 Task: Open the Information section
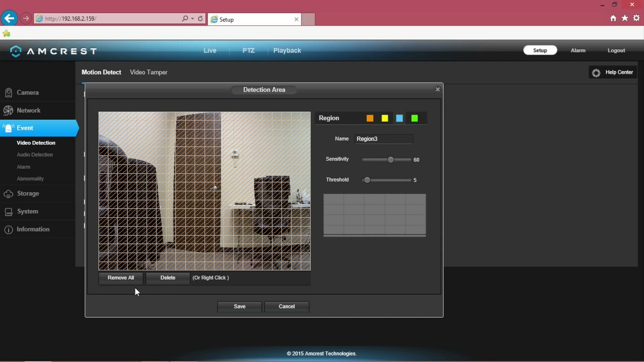(x=33, y=229)
